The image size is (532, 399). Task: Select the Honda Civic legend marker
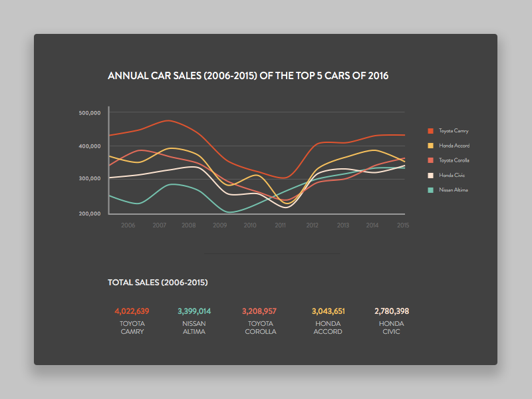coord(431,174)
